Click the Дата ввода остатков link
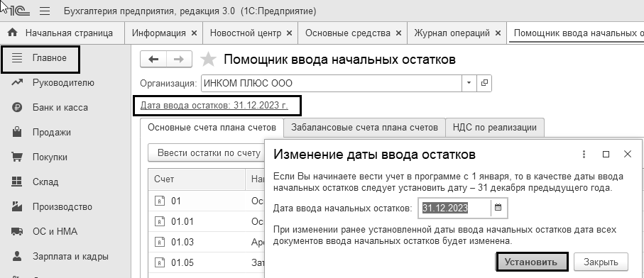Screen dimensions: 644x278 click(x=214, y=106)
